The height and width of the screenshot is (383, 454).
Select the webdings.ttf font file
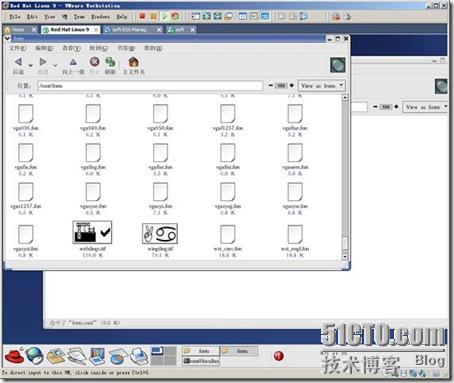(92, 232)
